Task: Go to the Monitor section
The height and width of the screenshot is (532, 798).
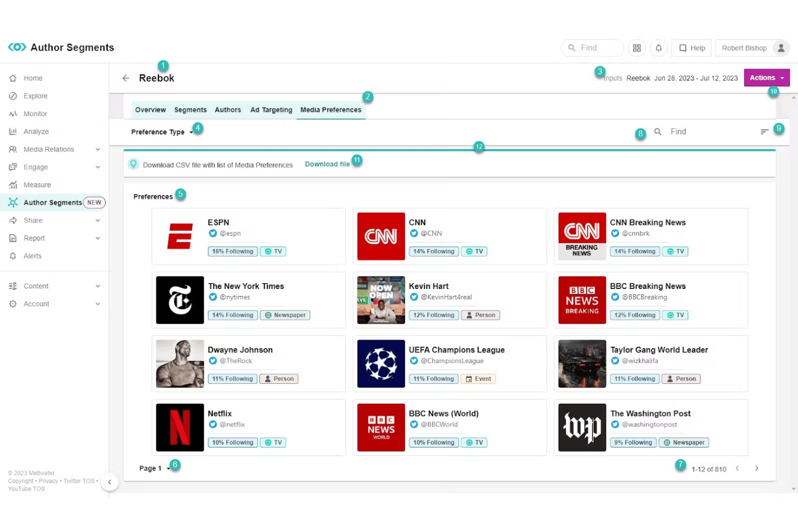Action: click(35, 114)
